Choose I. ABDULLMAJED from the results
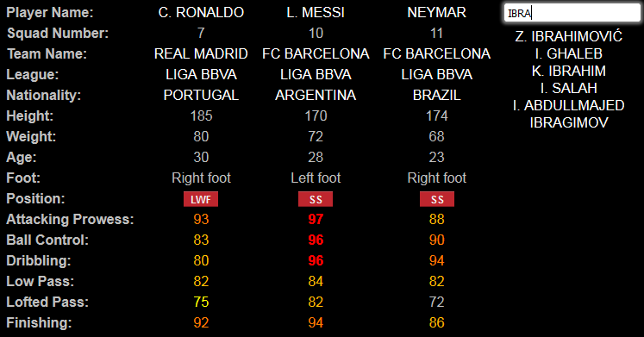The image size is (644, 337). point(569,105)
